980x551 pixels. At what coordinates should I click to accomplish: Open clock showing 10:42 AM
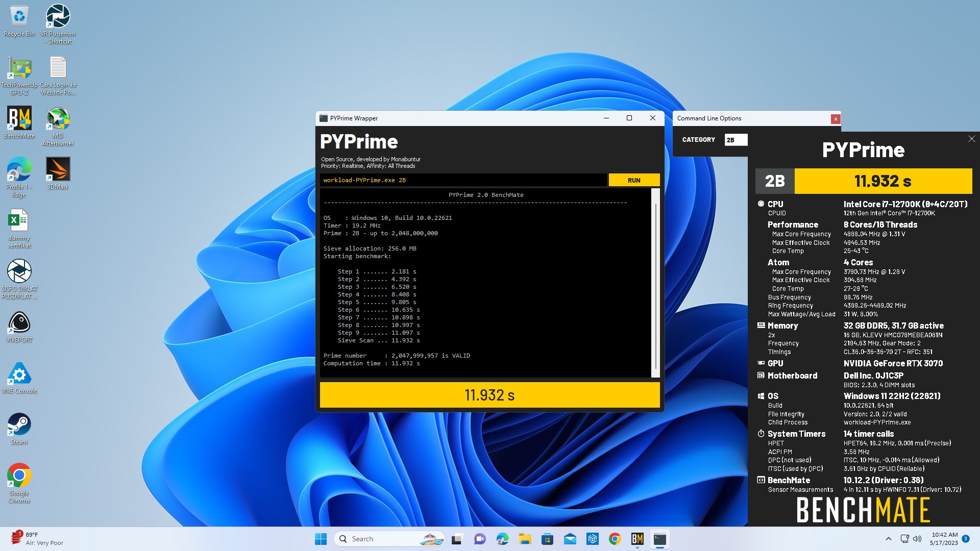944,539
